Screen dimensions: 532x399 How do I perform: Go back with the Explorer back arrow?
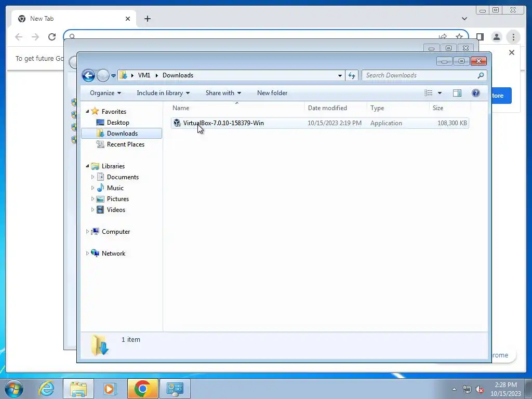coord(88,75)
